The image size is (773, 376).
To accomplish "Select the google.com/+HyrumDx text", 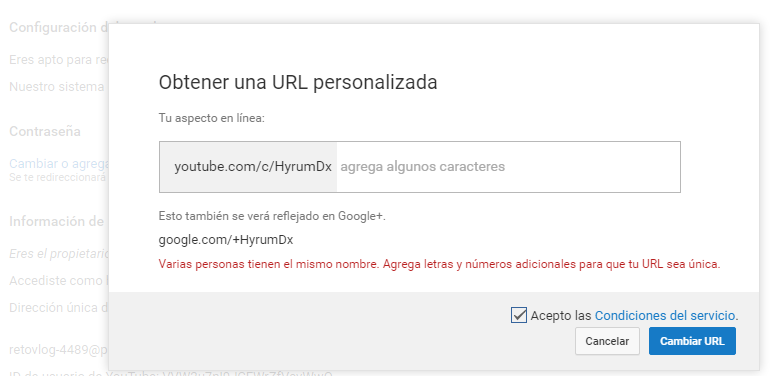I will (226, 240).
